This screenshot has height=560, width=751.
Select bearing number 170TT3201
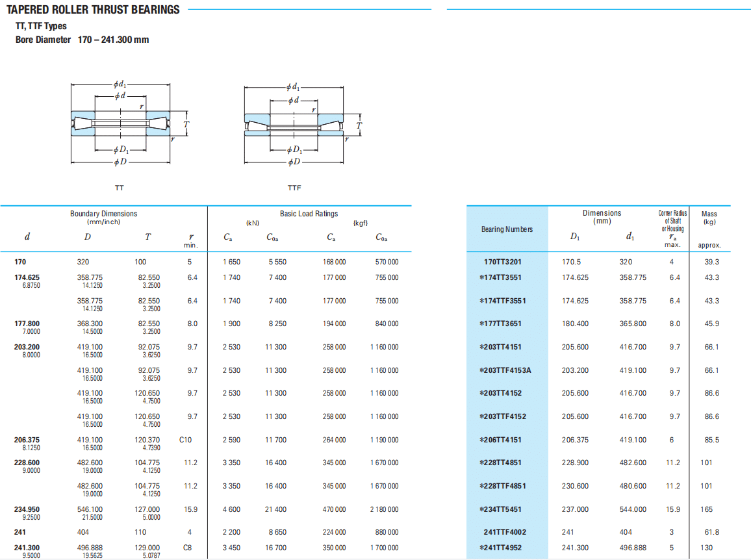[503, 262]
